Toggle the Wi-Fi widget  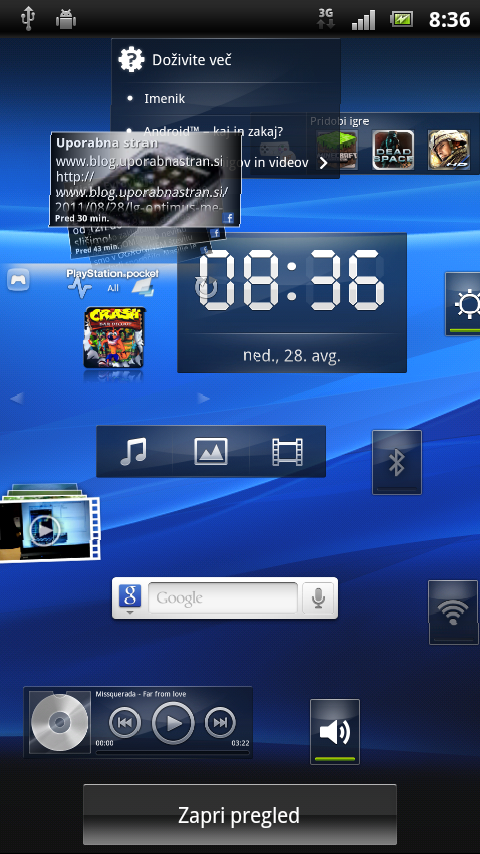pos(453,612)
